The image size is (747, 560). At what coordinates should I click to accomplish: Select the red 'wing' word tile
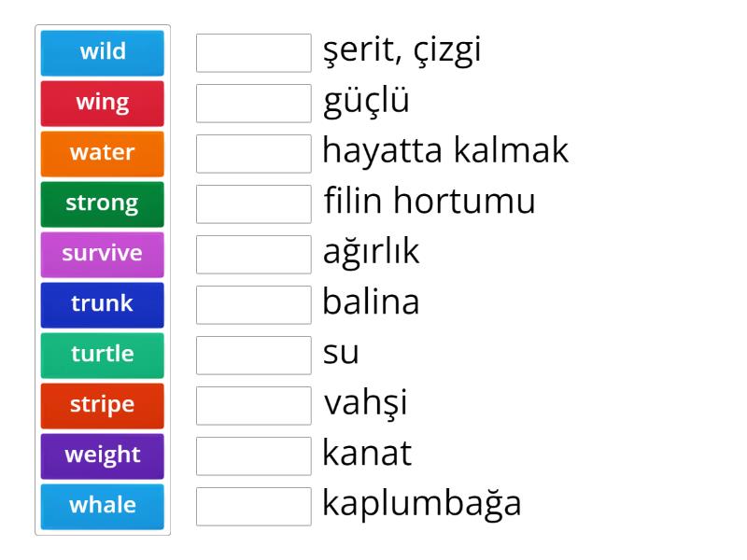pos(103,103)
